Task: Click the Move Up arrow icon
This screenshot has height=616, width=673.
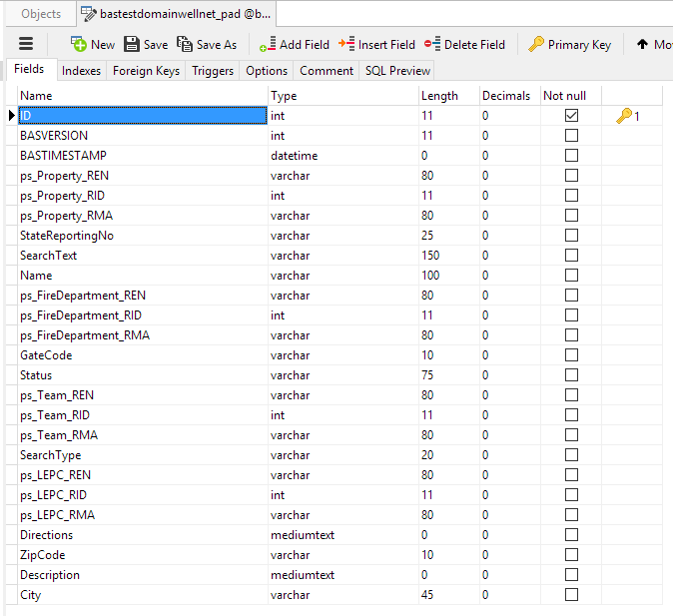Action: click(x=642, y=44)
